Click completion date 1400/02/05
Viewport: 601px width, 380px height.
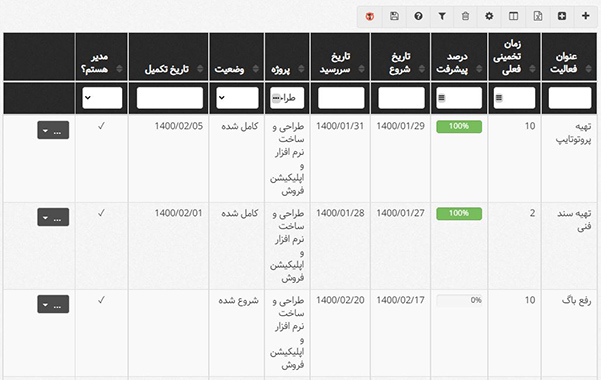[x=179, y=126]
